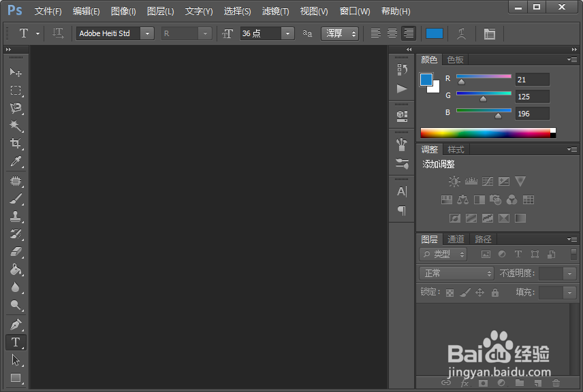Viewport: 583px width, 392px height.
Task: Open the 填充 fill dropdown
Action: [569, 293]
